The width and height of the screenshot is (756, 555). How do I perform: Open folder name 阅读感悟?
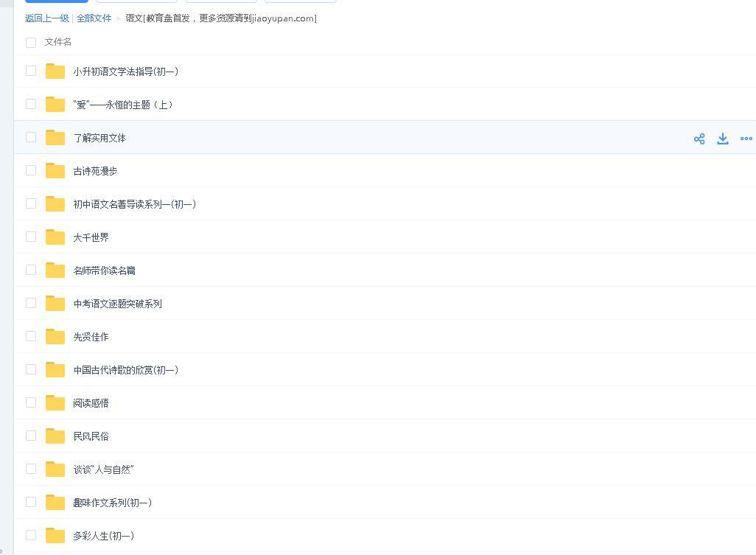point(91,403)
